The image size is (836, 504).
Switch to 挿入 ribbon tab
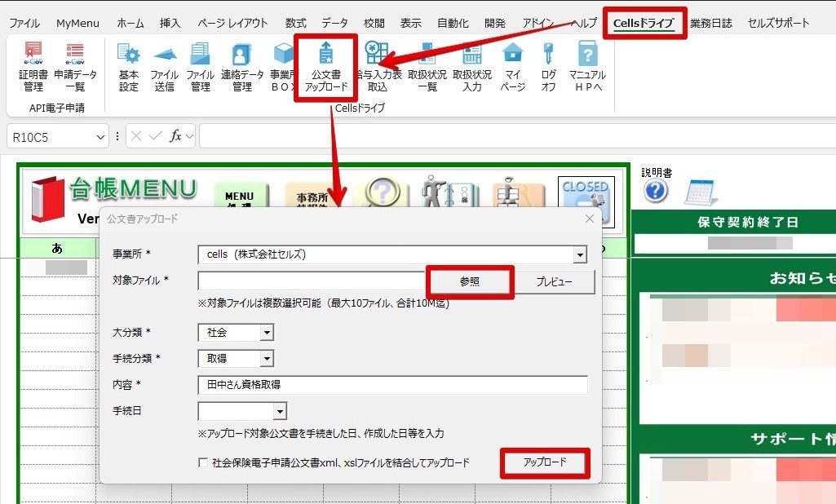click(x=170, y=23)
